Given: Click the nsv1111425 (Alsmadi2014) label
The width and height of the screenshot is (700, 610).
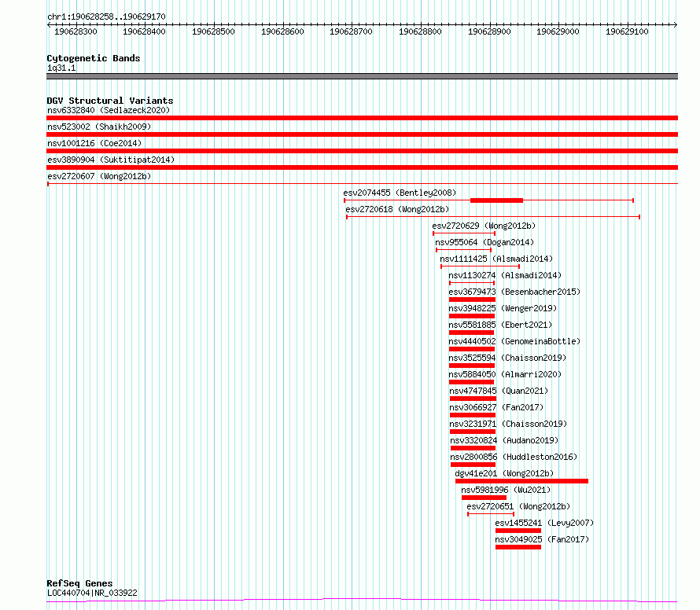Looking at the screenshot, I should point(496,259).
